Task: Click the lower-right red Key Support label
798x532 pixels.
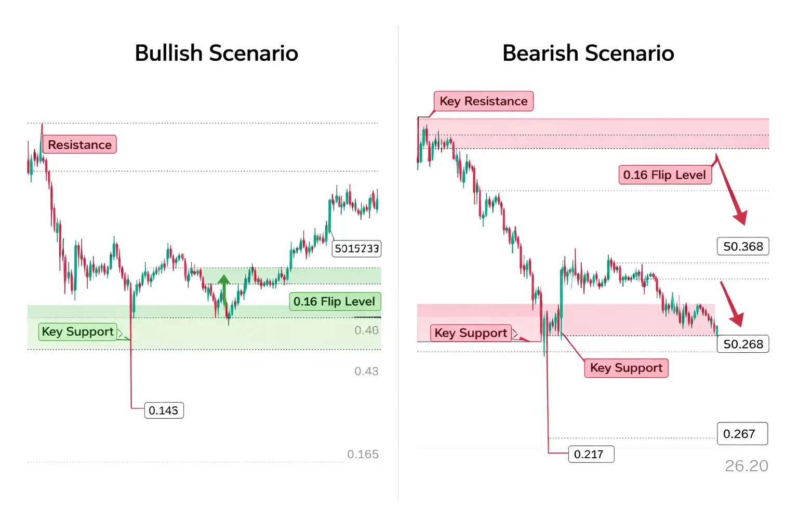Action: tap(626, 368)
